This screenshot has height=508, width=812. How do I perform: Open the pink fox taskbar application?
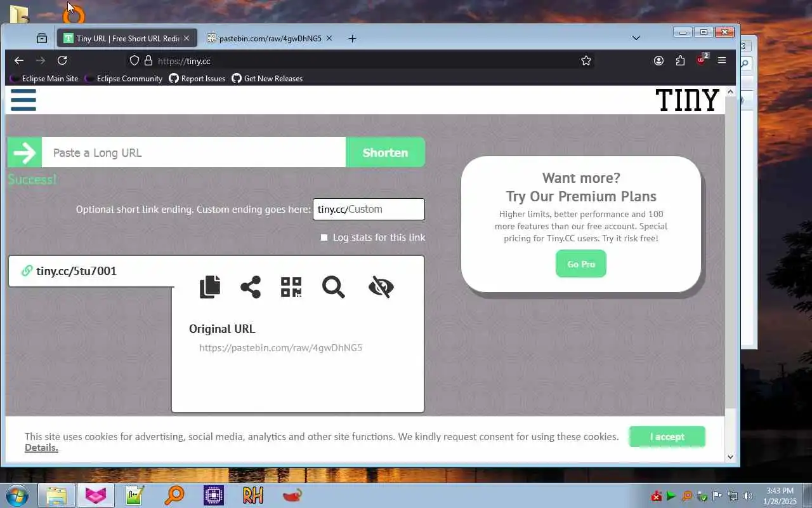(96, 495)
